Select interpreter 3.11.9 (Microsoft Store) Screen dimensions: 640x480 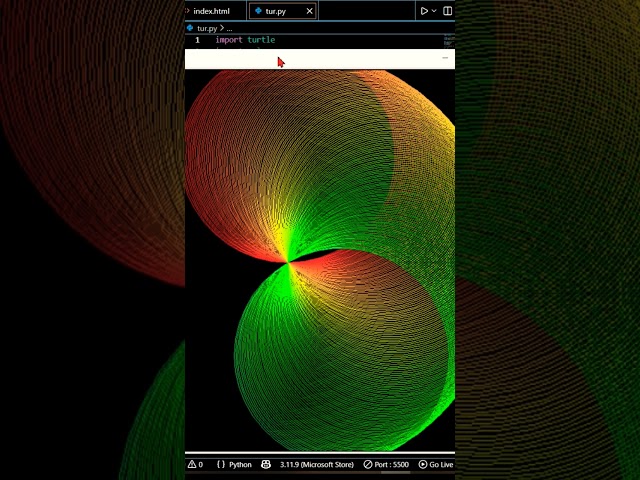(x=317, y=464)
